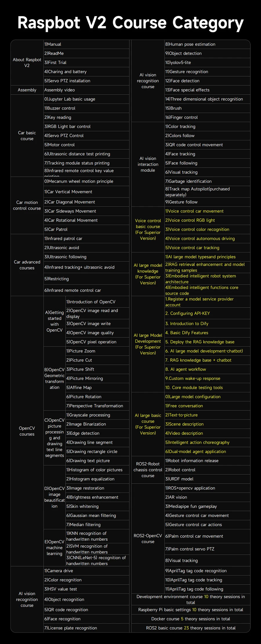The height and width of the screenshot is (644, 261).
Task: Select '0)Jupyter Lab basic usage' lesson
Action: [x=70, y=99]
